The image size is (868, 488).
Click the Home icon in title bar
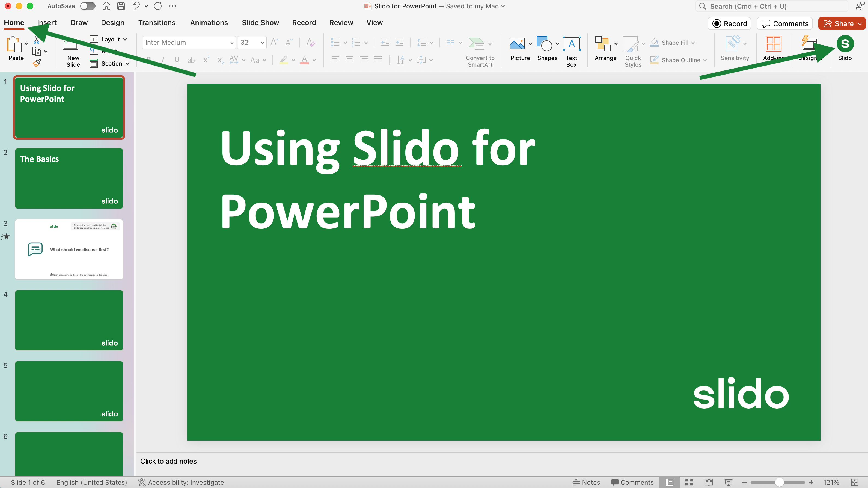[106, 6]
